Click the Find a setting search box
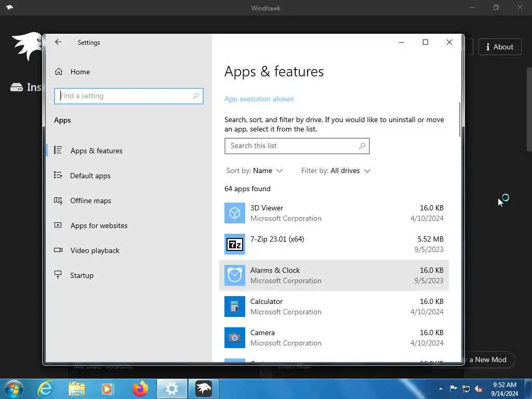 [129, 96]
